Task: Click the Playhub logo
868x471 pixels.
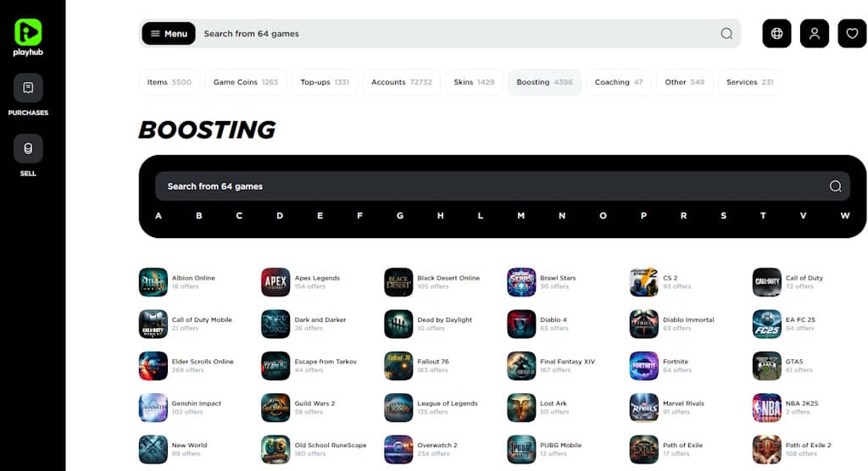Action: (28, 37)
